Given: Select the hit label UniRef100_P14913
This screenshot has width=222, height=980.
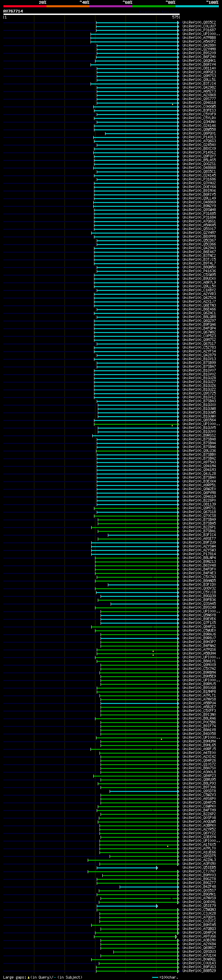Looking at the screenshot, I should (x=199, y=137).
